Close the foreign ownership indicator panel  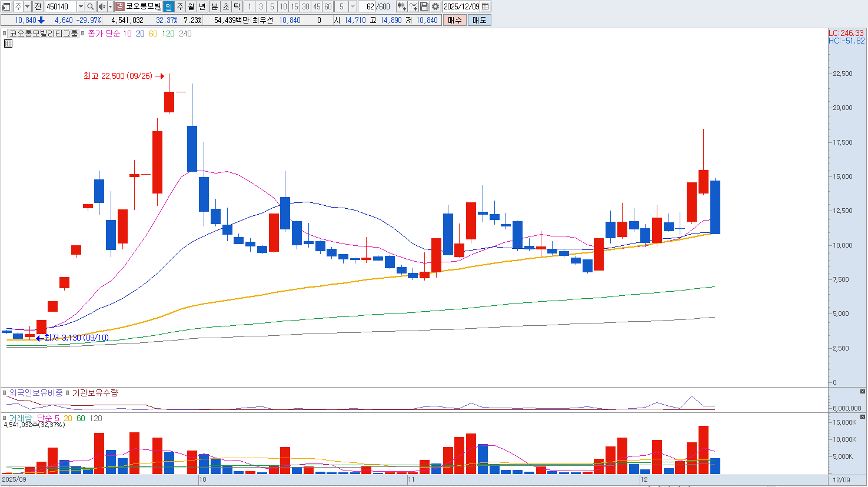coord(863,391)
